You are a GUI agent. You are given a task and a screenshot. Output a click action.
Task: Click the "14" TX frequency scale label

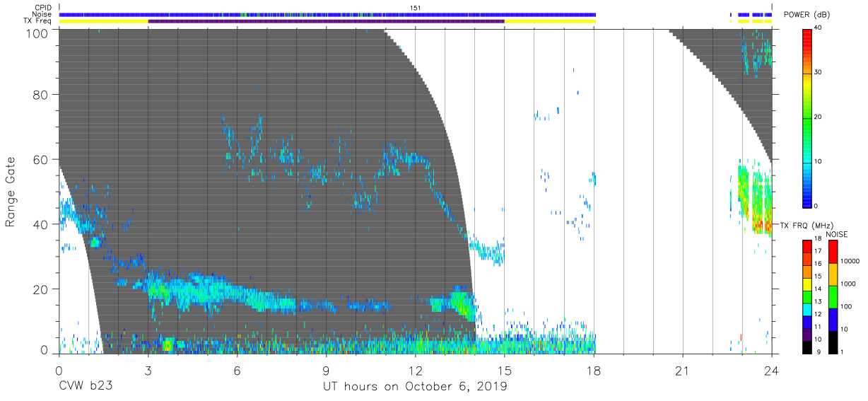tap(819, 289)
